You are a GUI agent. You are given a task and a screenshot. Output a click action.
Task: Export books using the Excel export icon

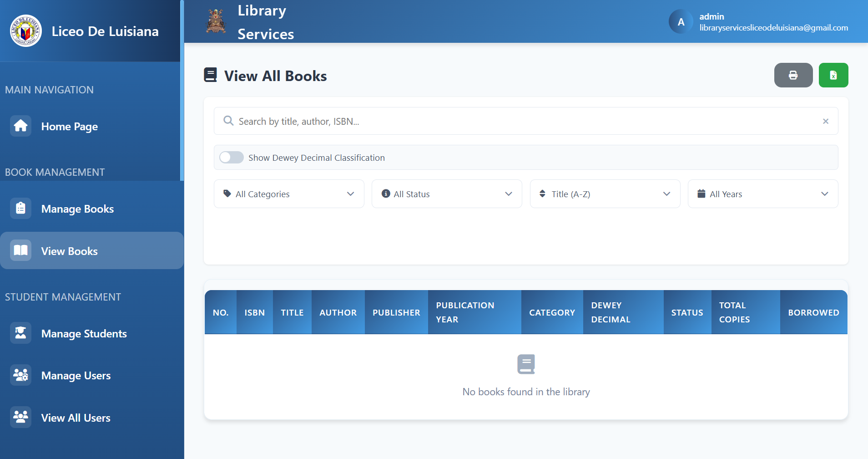pos(833,75)
